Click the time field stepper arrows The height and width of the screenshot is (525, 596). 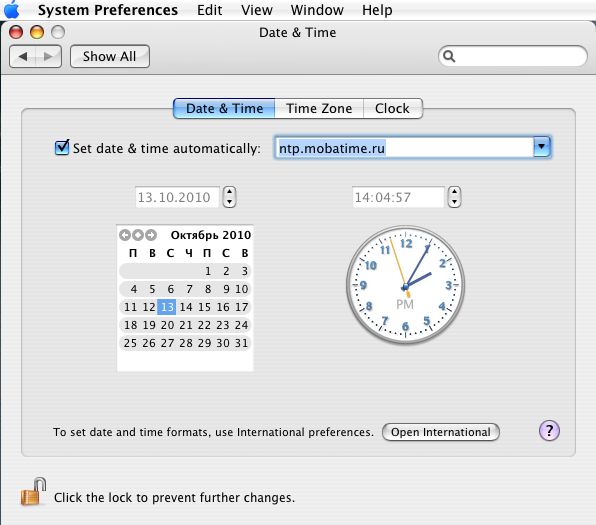[454, 197]
